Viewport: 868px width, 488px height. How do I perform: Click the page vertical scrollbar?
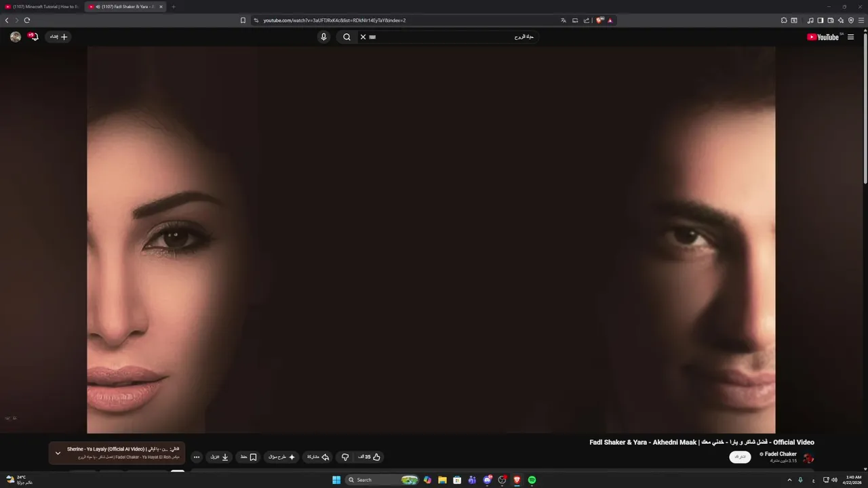point(865,108)
